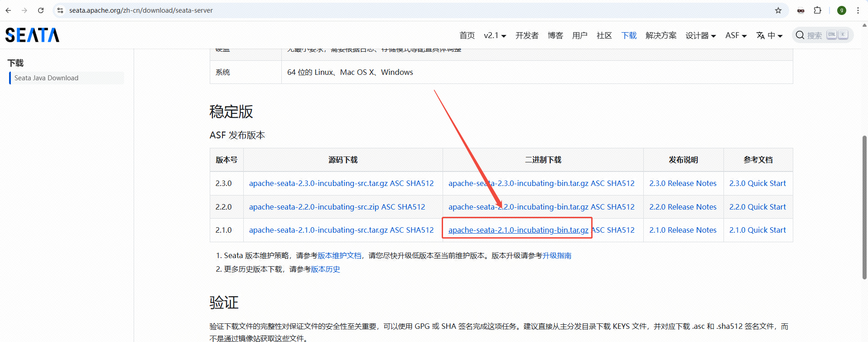This screenshot has height=342, width=868.
Task: Download apache-seata-2.3.0-incubating-src.tar.gz
Action: coord(318,183)
